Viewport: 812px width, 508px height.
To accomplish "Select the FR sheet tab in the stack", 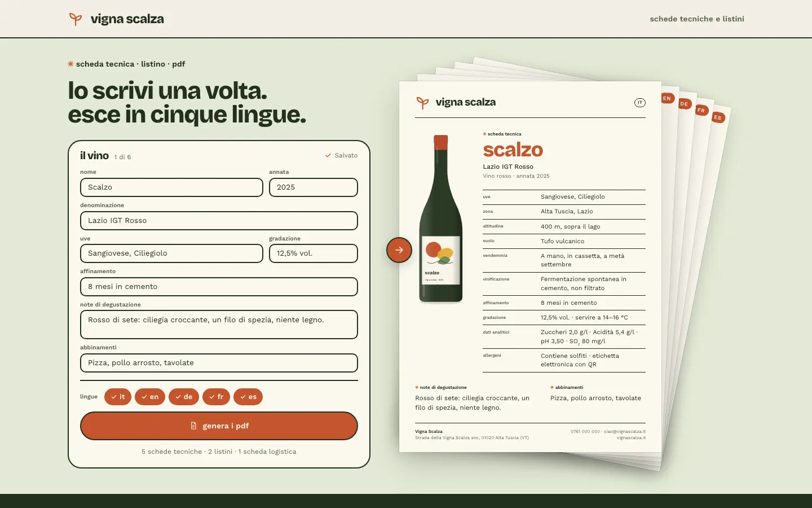I will [701, 110].
